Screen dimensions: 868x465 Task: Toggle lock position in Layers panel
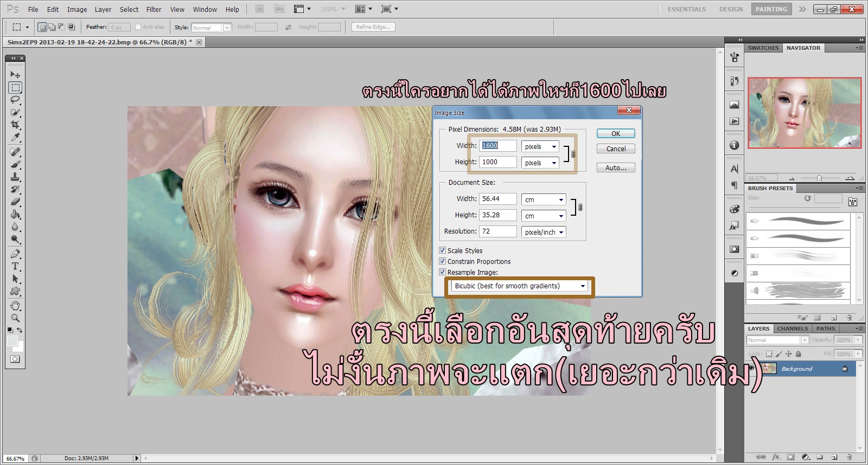point(789,354)
